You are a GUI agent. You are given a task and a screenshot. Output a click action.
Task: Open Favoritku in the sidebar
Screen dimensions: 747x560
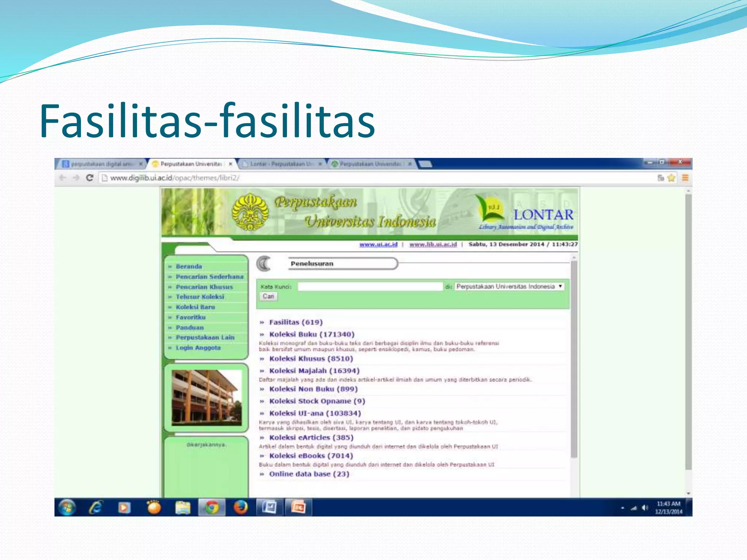click(x=190, y=317)
